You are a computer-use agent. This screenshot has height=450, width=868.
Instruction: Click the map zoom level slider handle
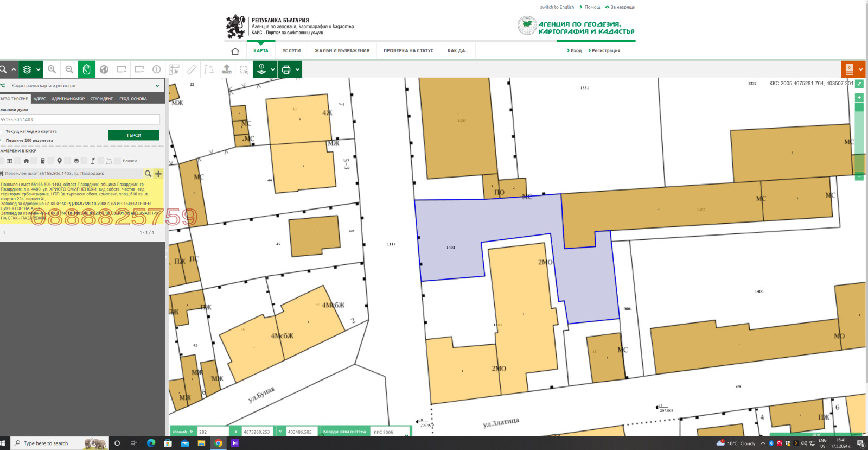(x=859, y=107)
